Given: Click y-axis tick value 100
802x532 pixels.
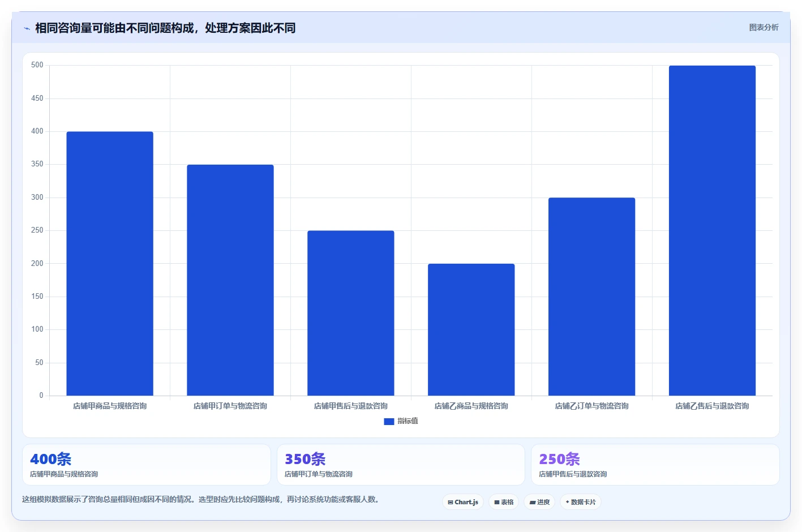Looking at the screenshot, I should [x=37, y=329].
